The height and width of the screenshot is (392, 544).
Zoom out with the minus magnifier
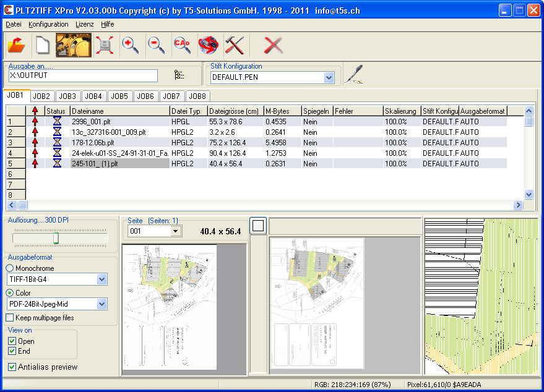pos(156,45)
